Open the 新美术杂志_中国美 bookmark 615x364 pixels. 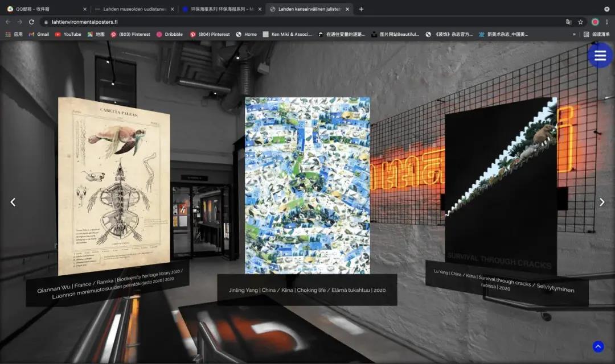[x=503, y=35]
